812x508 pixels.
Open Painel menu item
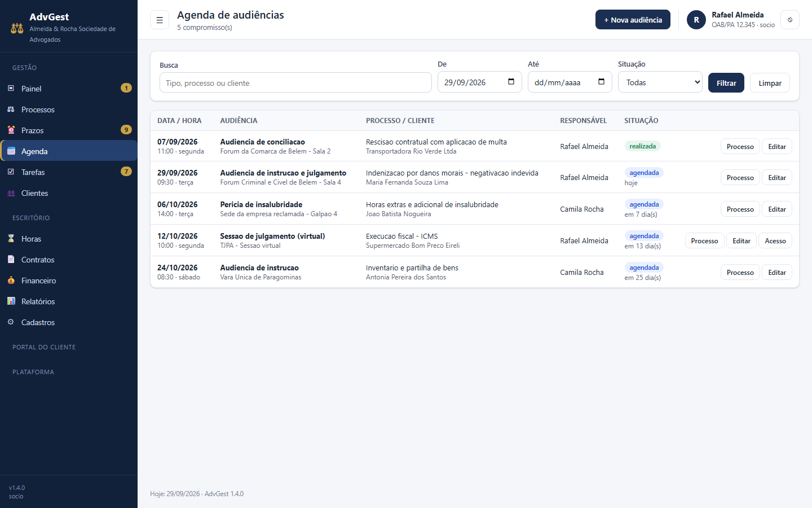coord(69,88)
